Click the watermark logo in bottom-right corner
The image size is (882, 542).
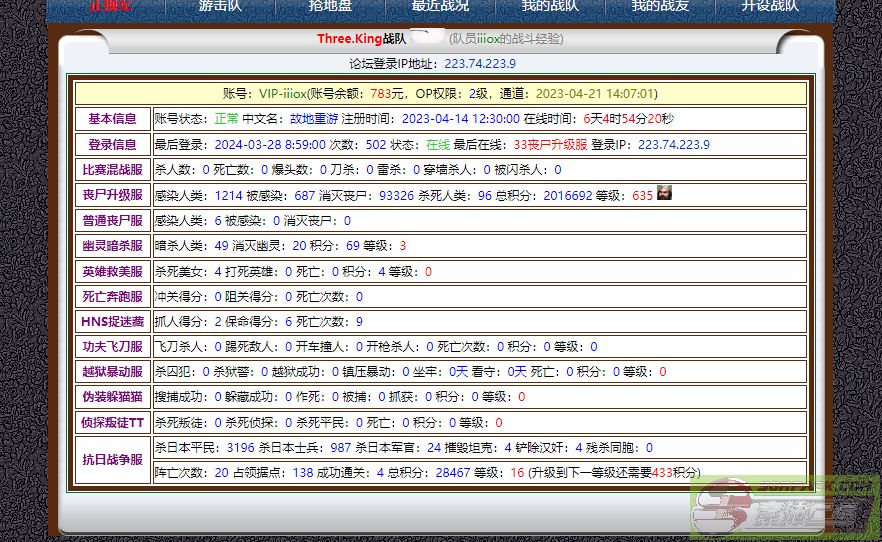click(x=785, y=509)
